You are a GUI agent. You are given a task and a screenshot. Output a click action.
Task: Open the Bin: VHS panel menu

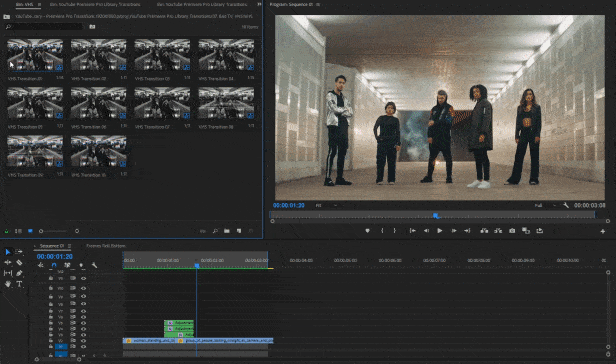[39, 5]
